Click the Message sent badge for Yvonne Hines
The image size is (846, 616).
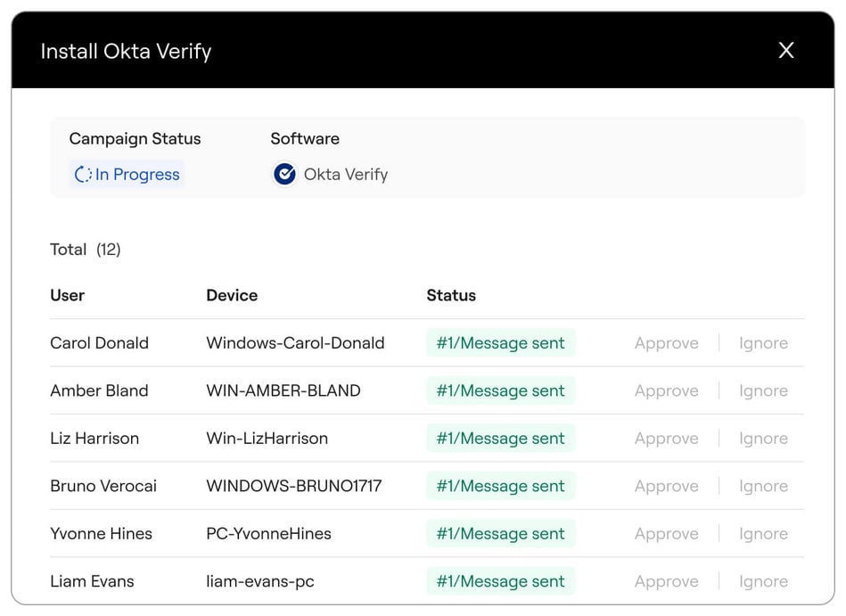click(500, 533)
